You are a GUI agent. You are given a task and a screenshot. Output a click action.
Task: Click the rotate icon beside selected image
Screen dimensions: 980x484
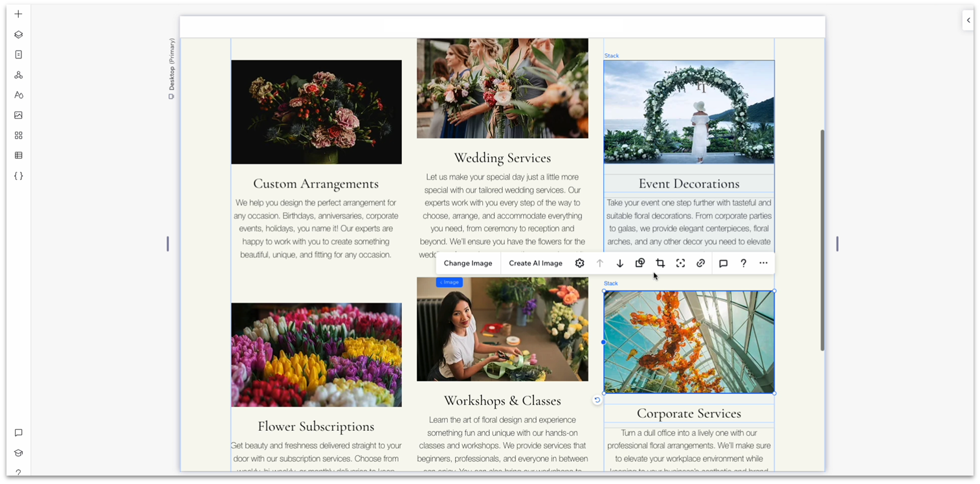click(x=597, y=400)
